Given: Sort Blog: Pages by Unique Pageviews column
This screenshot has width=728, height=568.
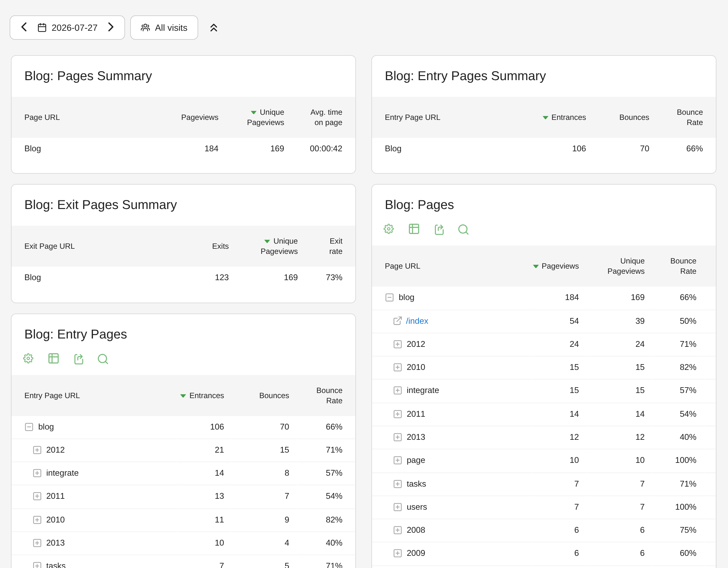Looking at the screenshot, I should [626, 266].
